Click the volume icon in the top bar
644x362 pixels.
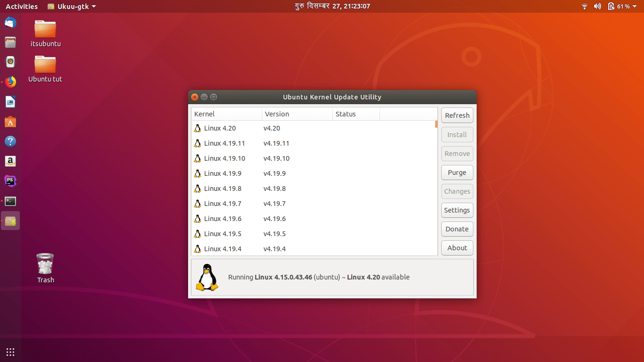[x=598, y=6]
